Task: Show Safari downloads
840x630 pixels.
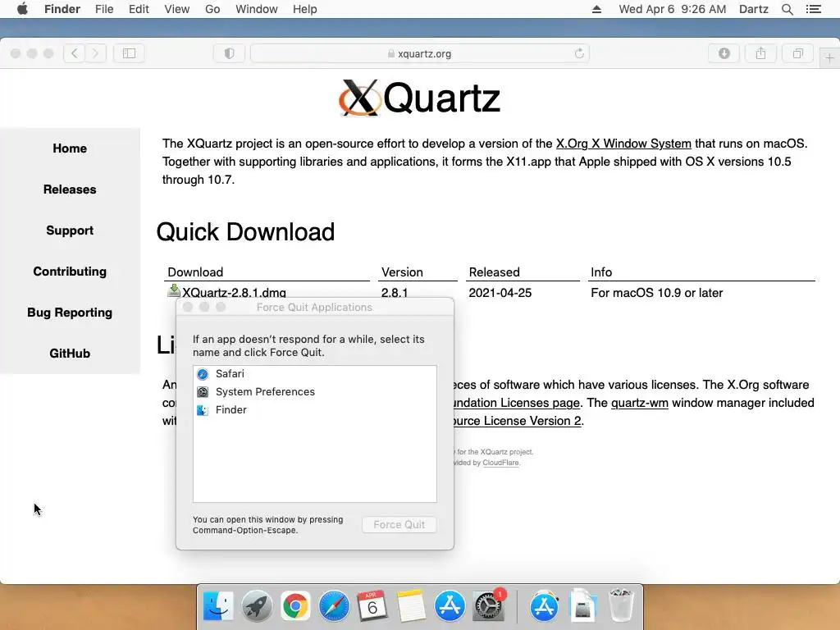Action: 724,53
